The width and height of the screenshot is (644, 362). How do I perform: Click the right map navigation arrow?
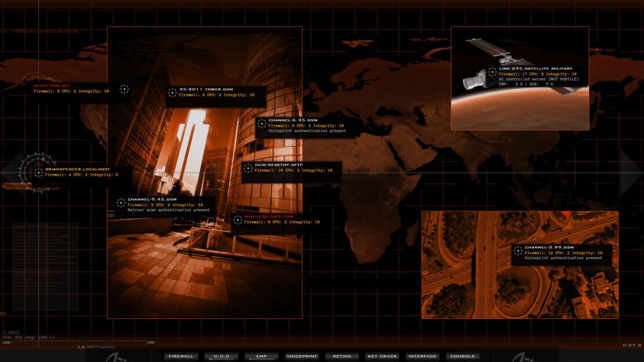click(x=631, y=172)
